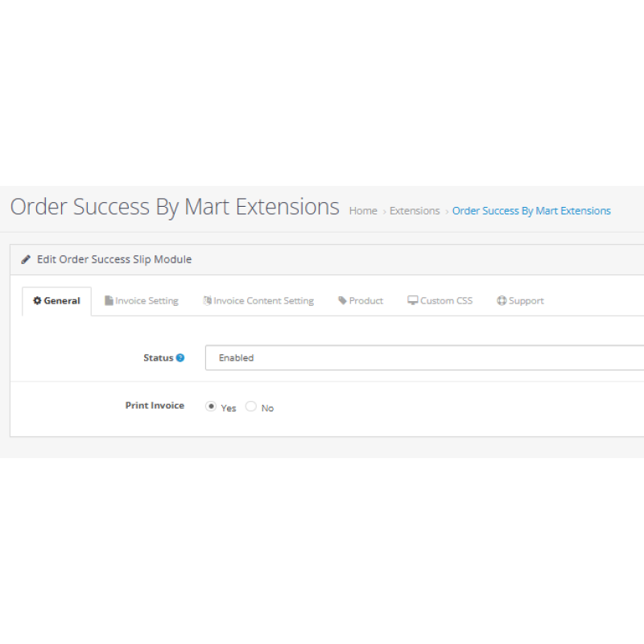The image size is (644, 644).
Task: Select No for Print Invoice
Action: pyautogui.click(x=251, y=407)
